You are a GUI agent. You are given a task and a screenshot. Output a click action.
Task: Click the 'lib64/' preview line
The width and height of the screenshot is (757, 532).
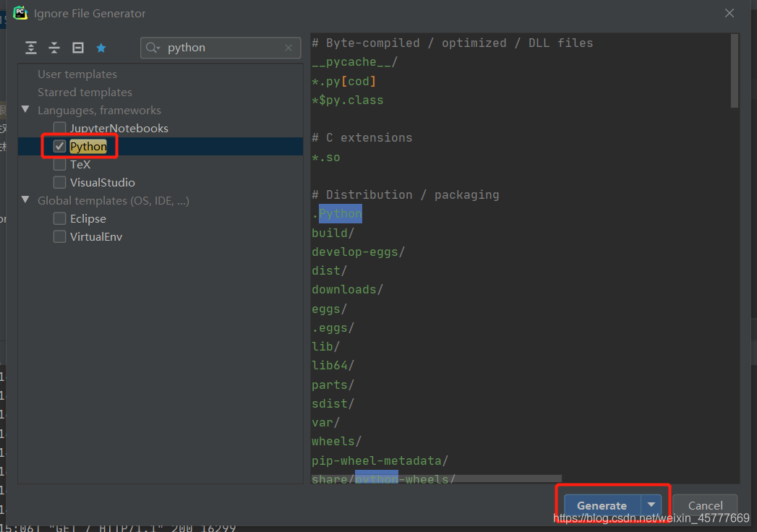click(333, 366)
